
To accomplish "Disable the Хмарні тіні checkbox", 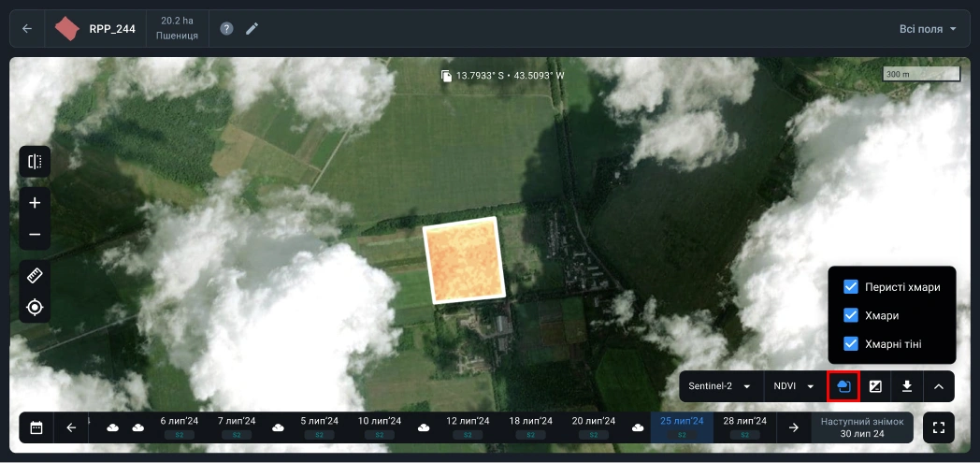I will coord(851,344).
